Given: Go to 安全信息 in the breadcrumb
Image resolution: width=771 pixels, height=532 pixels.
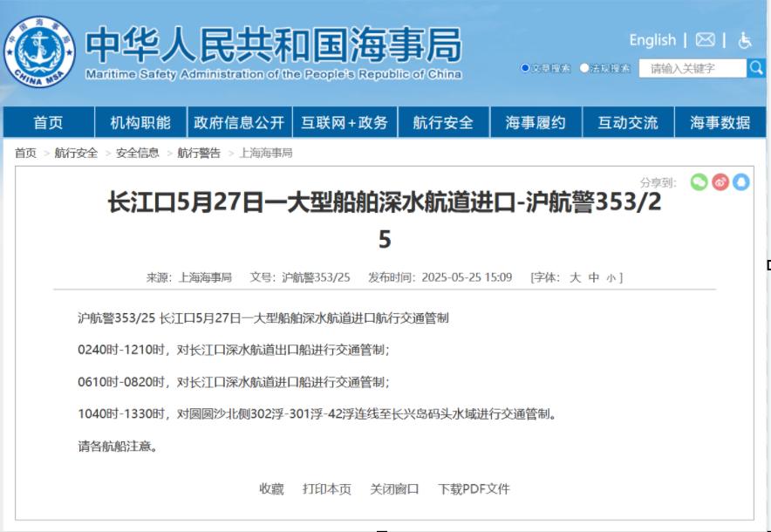Looking at the screenshot, I should tap(138, 153).
